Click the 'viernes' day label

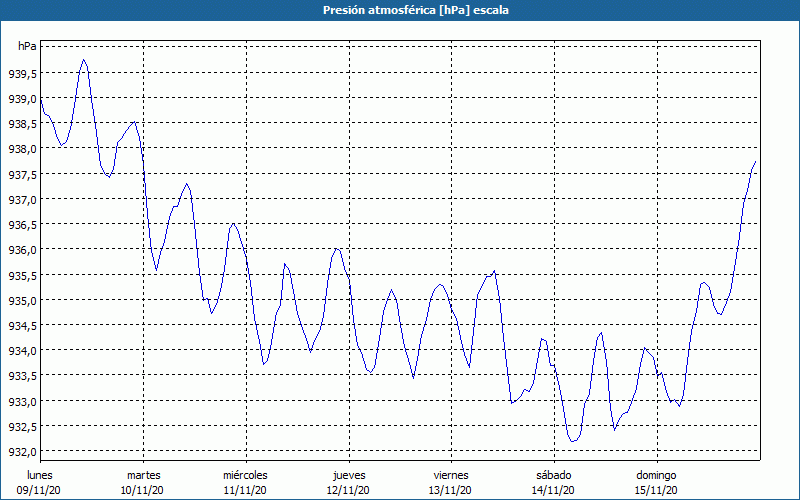click(x=451, y=475)
